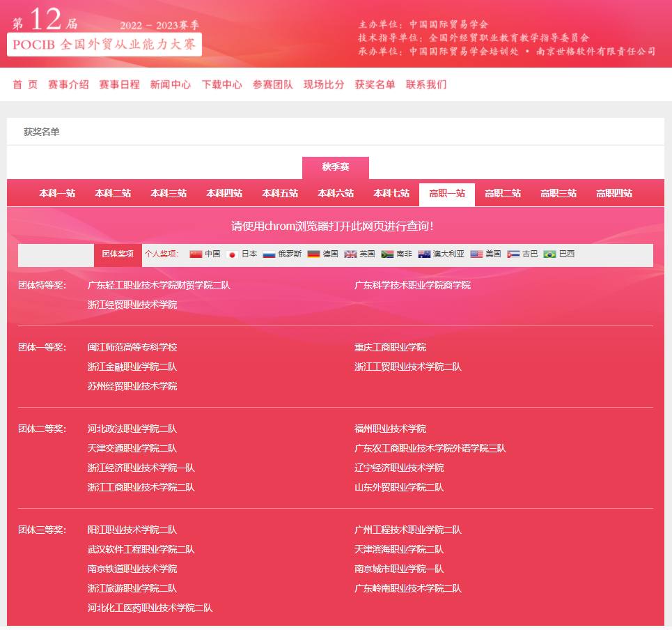Select the Japan flag icon
The image size is (672, 630).
tap(232, 254)
